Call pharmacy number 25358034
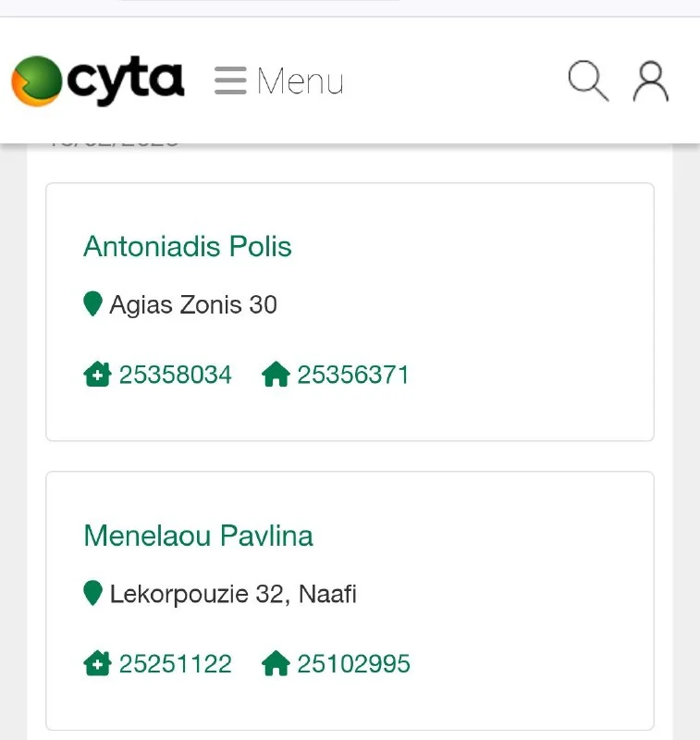The height and width of the screenshot is (740, 700). pyautogui.click(x=176, y=375)
